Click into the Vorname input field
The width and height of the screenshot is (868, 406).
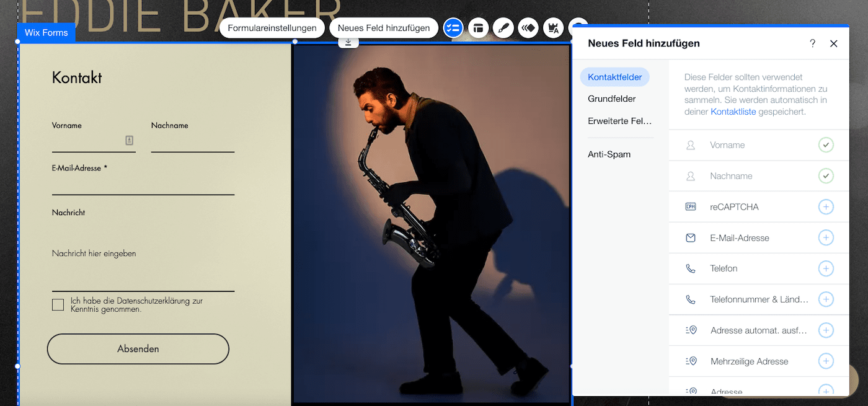(94, 142)
